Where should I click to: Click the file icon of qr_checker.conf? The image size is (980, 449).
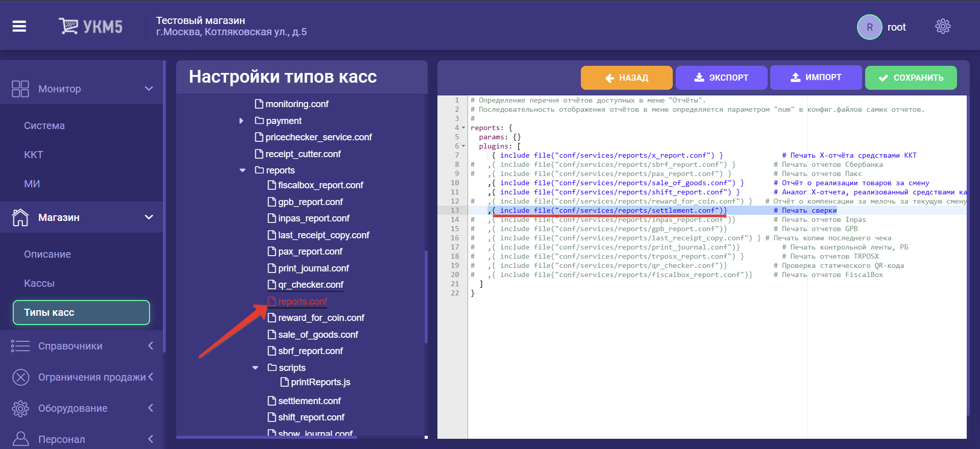pos(272,285)
